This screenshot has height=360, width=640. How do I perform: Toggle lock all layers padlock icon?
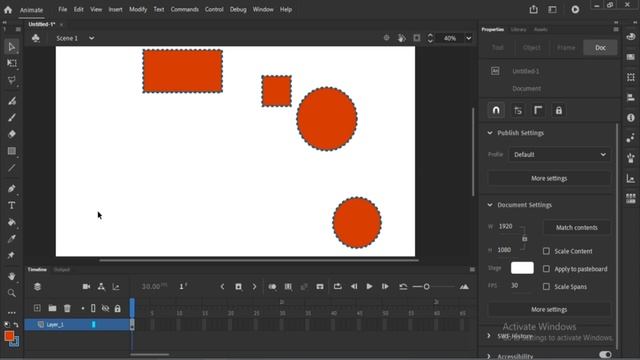pyautogui.click(x=118, y=309)
